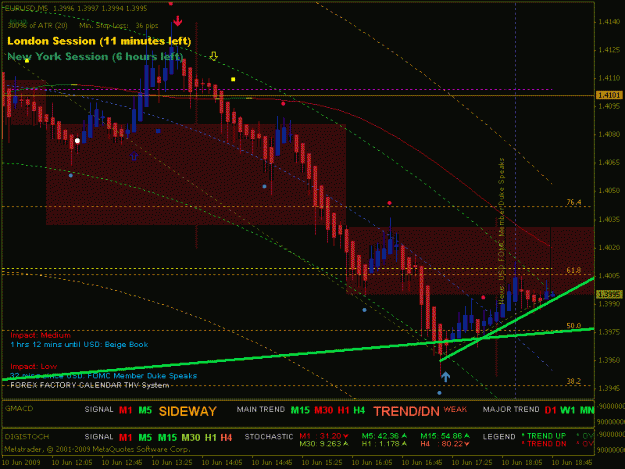Select the yellow outlined down arrow marker
Screen dimensions: 625x469
coord(214,56)
